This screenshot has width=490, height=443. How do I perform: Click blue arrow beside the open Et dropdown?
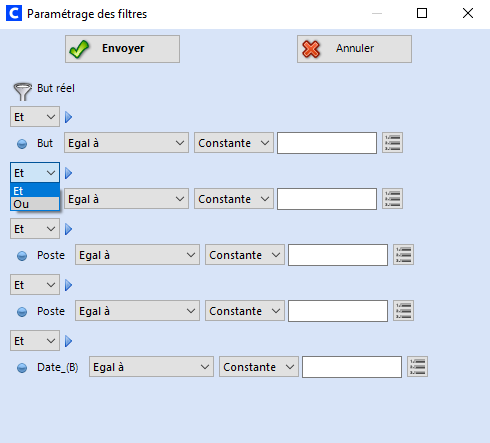pos(68,173)
